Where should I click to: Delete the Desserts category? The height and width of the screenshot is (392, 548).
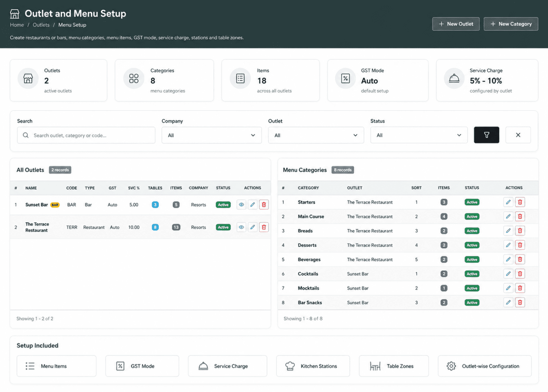pyautogui.click(x=520, y=245)
